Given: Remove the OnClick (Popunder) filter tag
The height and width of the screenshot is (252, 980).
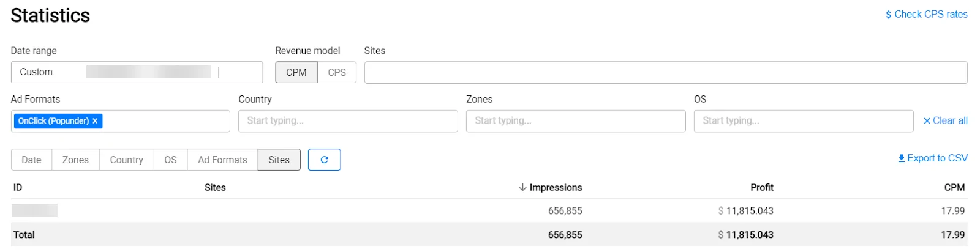Looking at the screenshot, I should click(x=95, y=121).
